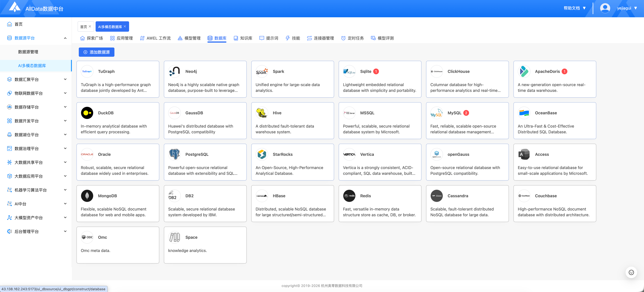
Task: Click the Vertica logo icon
Action: (x=349, y=154)
